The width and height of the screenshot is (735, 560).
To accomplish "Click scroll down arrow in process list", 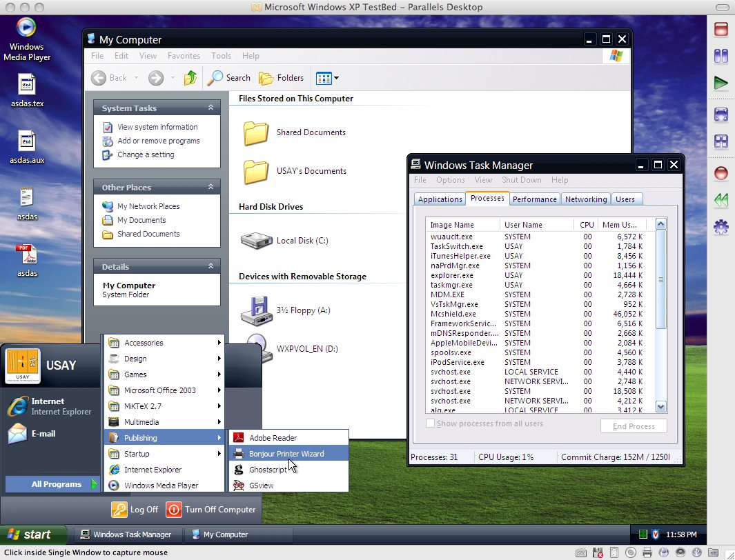I will coord(661,406).
